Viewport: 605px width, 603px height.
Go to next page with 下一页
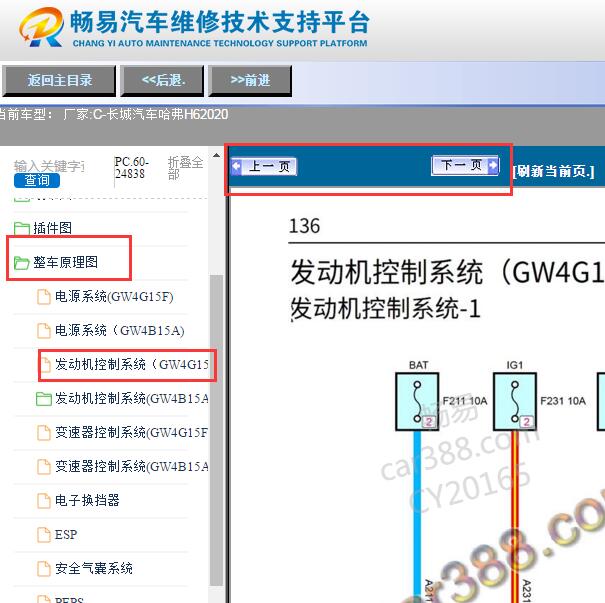[x=465, y=165]
